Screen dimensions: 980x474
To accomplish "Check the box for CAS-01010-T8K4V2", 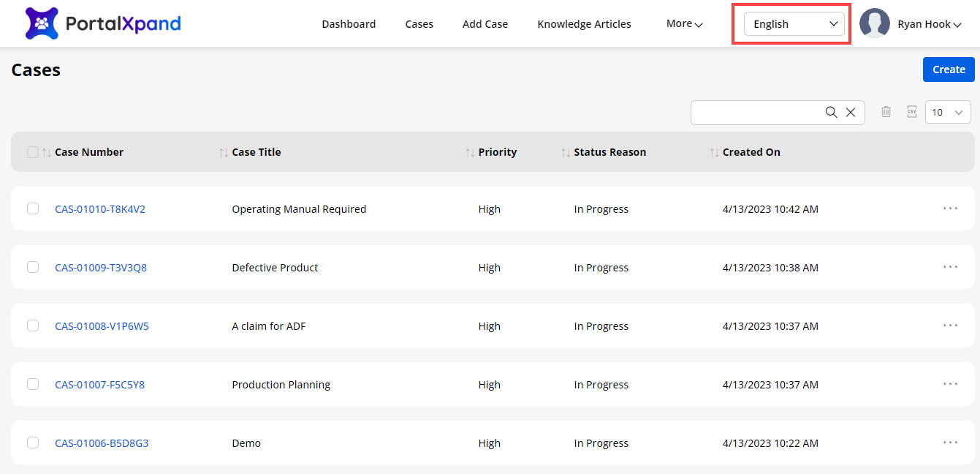I will (x=33, y=208).
